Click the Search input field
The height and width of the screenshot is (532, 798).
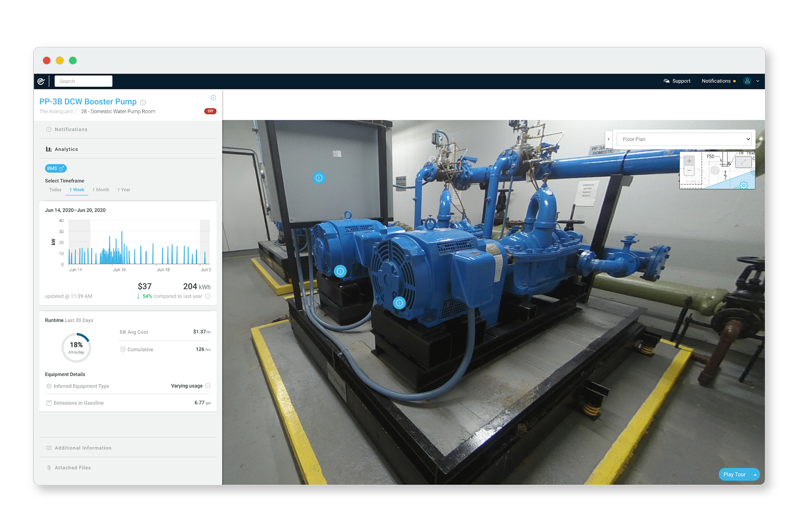pos(83,81)
